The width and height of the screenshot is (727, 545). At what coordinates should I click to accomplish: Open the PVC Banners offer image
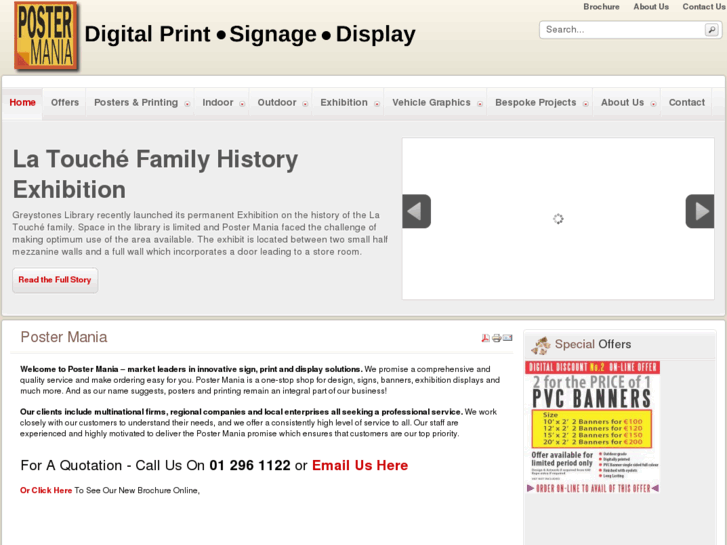click(x=593, y=427)
